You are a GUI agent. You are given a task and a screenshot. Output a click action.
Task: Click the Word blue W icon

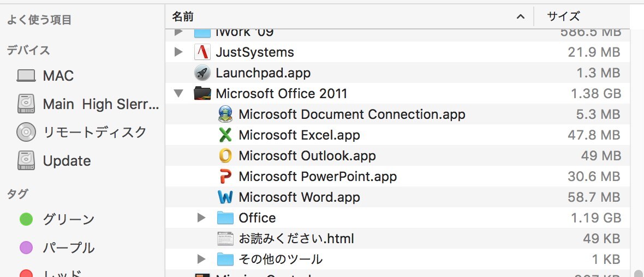(225, 197)
